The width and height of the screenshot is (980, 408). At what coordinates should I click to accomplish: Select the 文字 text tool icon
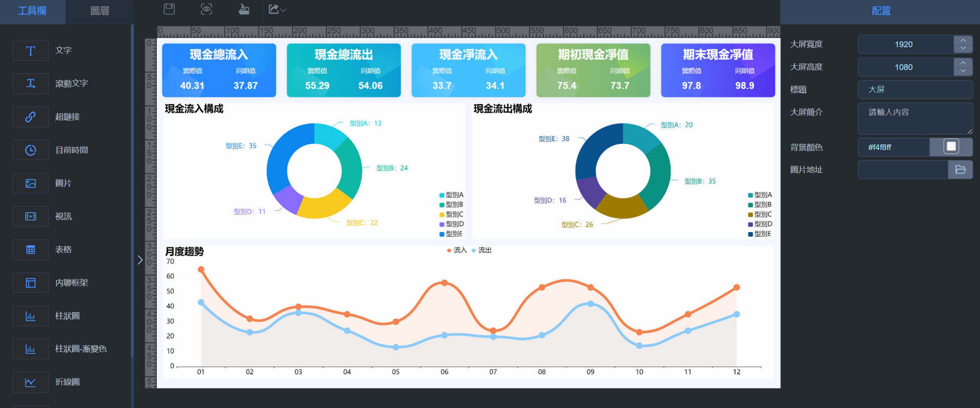point(31,50)
